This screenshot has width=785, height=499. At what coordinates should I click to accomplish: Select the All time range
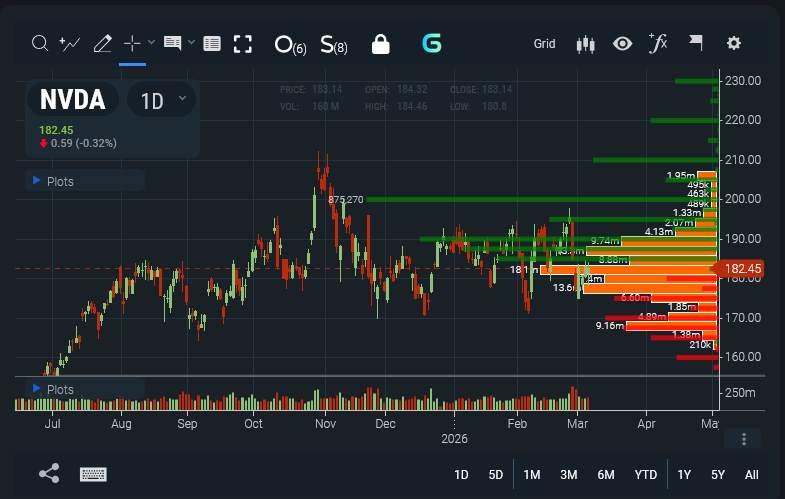pos(751,474)
